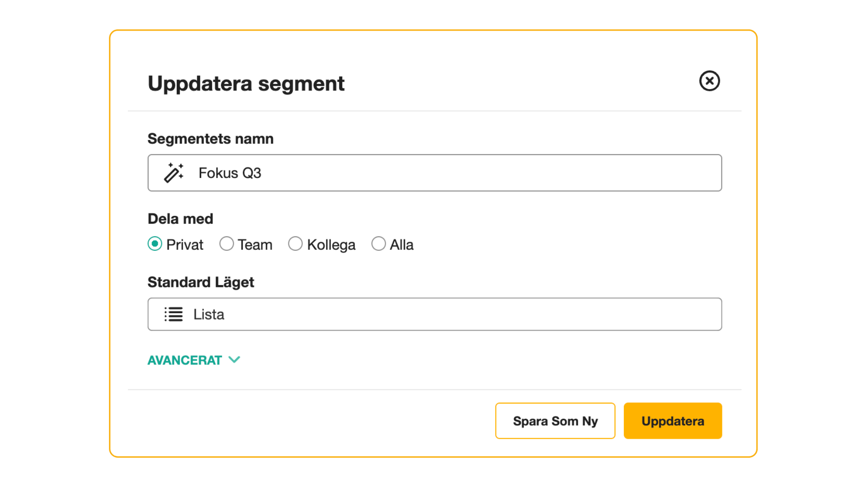
Task: Click the Uppdatera segment dialog title
Action: (246, 84)
